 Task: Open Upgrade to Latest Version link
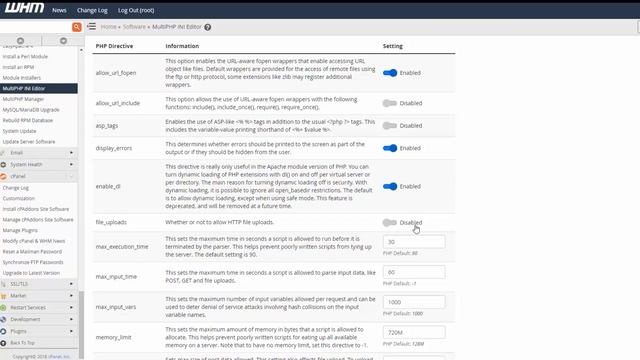point(31,273)
